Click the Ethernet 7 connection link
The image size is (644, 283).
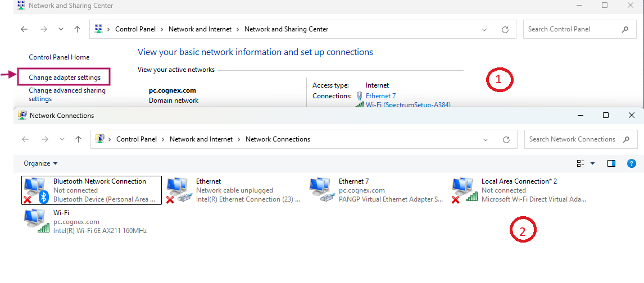(x=380, y=96)
